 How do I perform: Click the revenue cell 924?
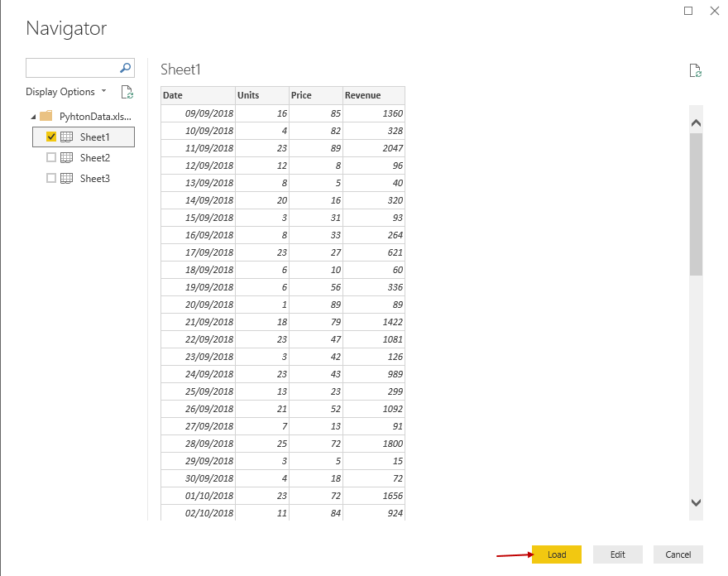pyautogui.click(x=374, y=513)
